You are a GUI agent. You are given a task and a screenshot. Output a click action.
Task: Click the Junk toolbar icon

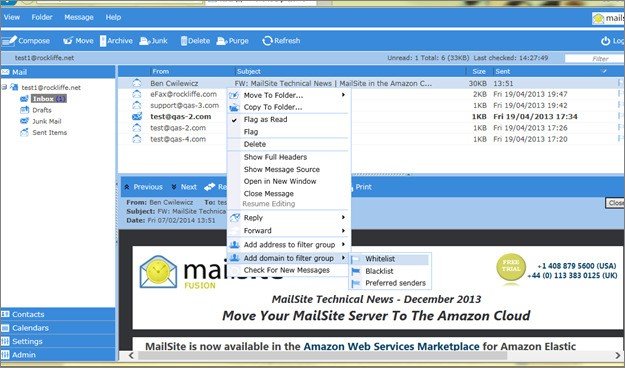click(x=144, y=41)
